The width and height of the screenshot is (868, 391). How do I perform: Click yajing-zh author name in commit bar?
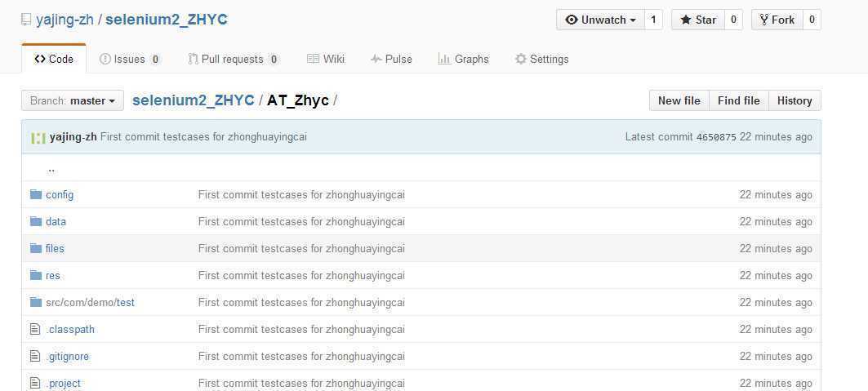73,137
